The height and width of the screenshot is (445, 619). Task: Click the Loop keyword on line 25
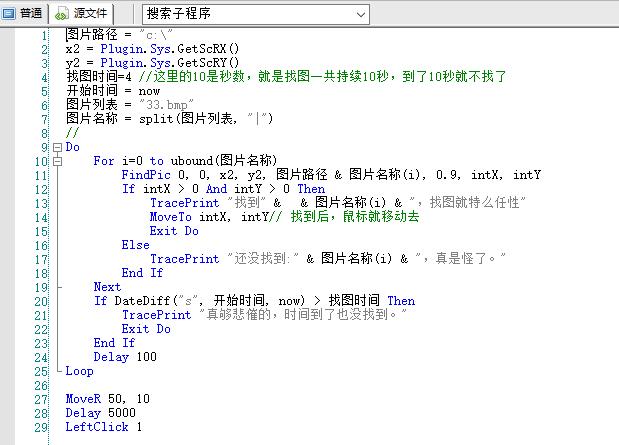79,371
